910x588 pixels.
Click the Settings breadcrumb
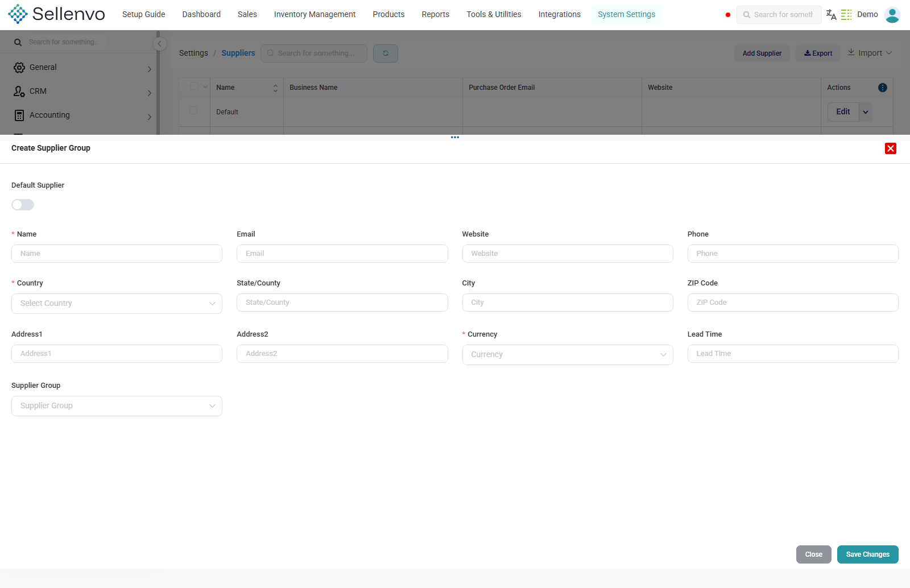coord(193,53)
